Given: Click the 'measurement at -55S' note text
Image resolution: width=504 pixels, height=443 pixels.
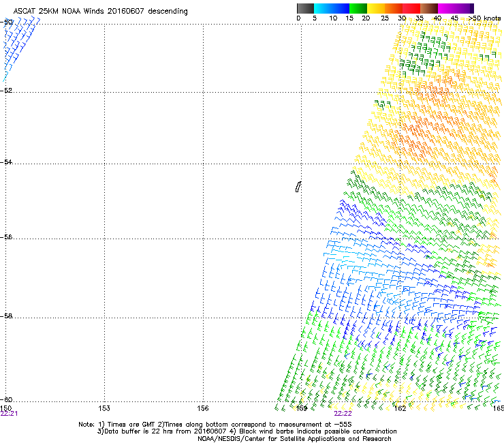Looking at the screenshot, I should coord(315,425).
